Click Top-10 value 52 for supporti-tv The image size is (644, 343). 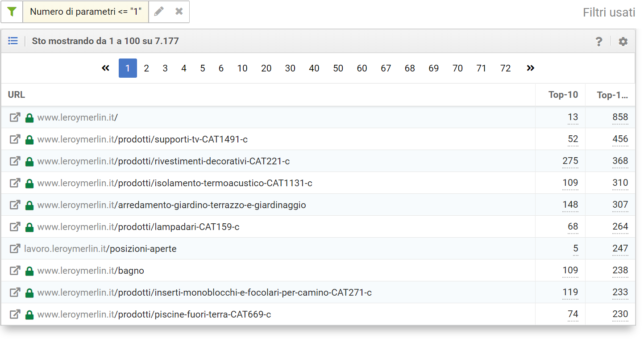tap(573, 139)
